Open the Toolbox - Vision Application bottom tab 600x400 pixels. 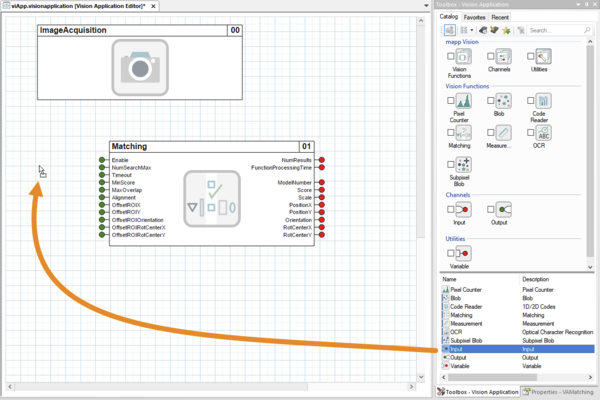click(478, 392)
